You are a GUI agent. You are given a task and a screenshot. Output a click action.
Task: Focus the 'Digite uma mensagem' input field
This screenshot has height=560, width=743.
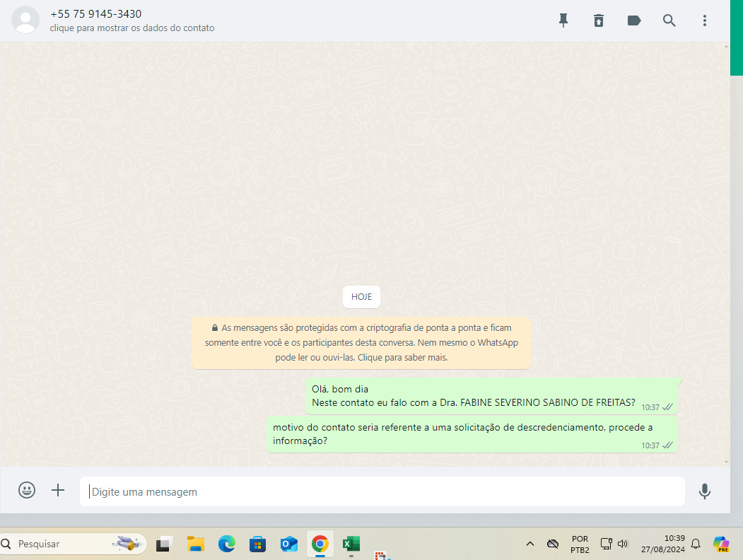coord(382,491)
